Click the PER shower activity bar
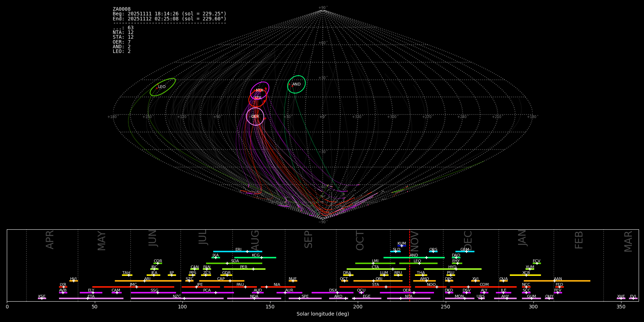Screen dimensions: 644x322 coord(244,269)
